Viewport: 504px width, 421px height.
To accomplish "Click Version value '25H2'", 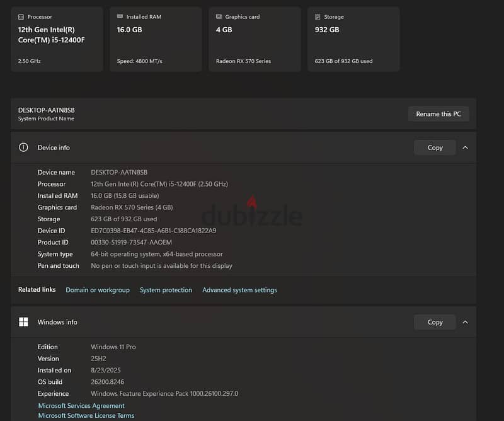I will point(98,359).
